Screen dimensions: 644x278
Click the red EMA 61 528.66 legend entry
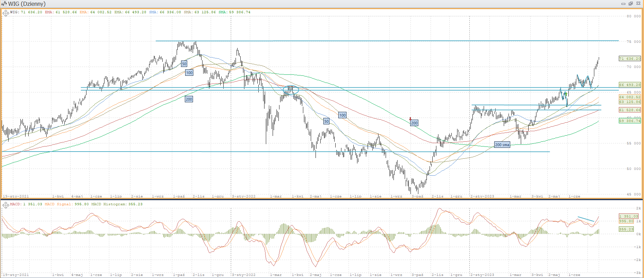pos(61,12)
